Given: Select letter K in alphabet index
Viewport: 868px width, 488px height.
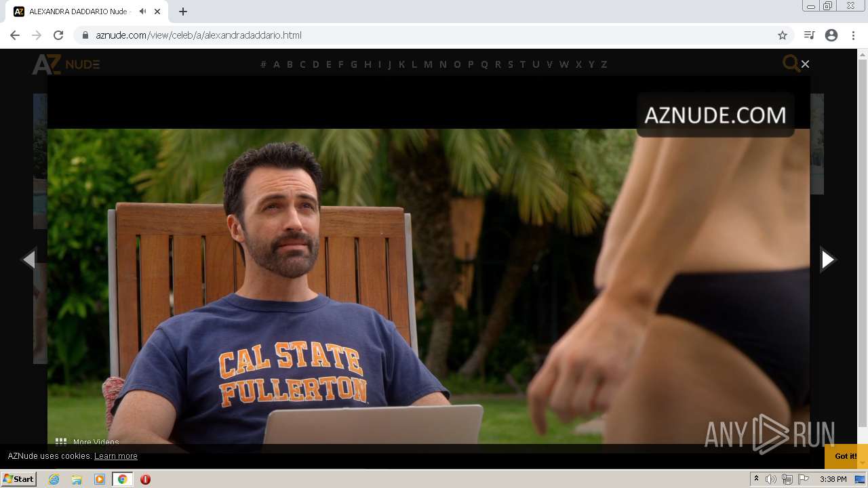Looking at the screenshot, I should 401,64.
